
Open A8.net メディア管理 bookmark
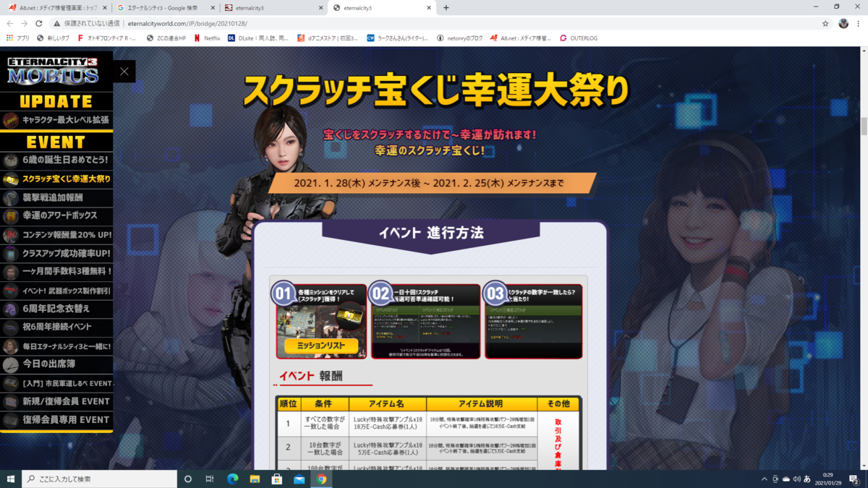522,38
